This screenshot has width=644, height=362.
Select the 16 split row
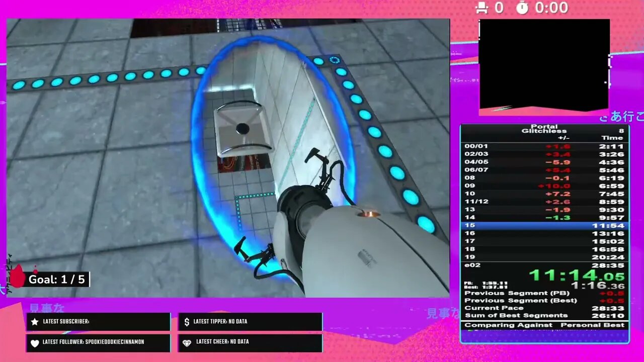click(x=544, y=233)
